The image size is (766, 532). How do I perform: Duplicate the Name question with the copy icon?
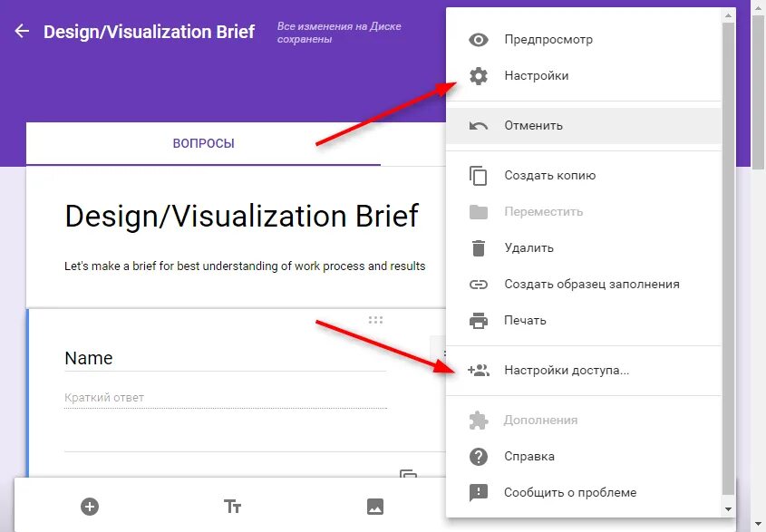point(408,474)
